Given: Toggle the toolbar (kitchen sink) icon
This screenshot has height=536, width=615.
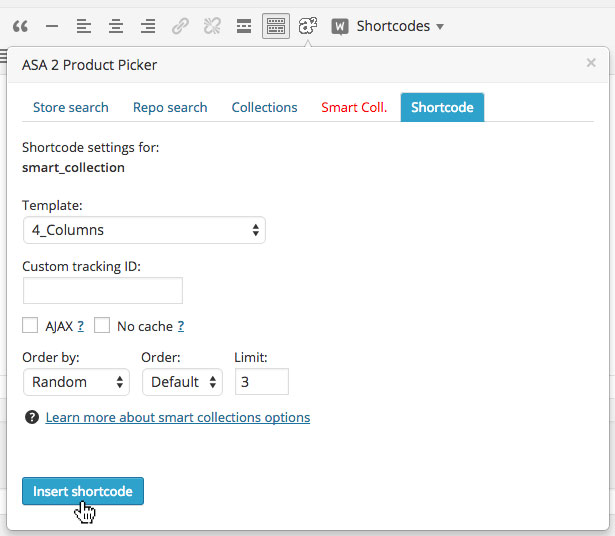Looking at the screenshot, I should 276,26.
